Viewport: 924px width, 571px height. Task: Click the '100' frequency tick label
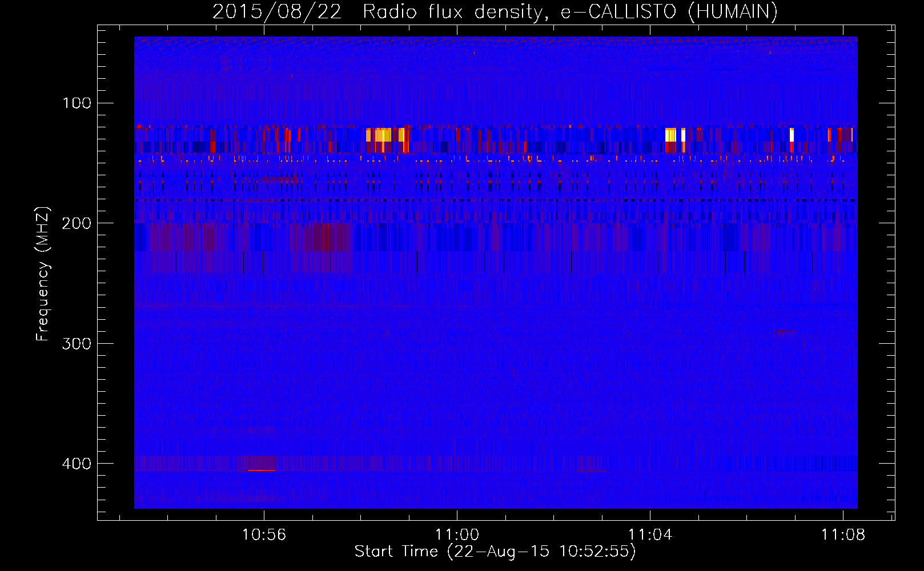coord(77,103)
